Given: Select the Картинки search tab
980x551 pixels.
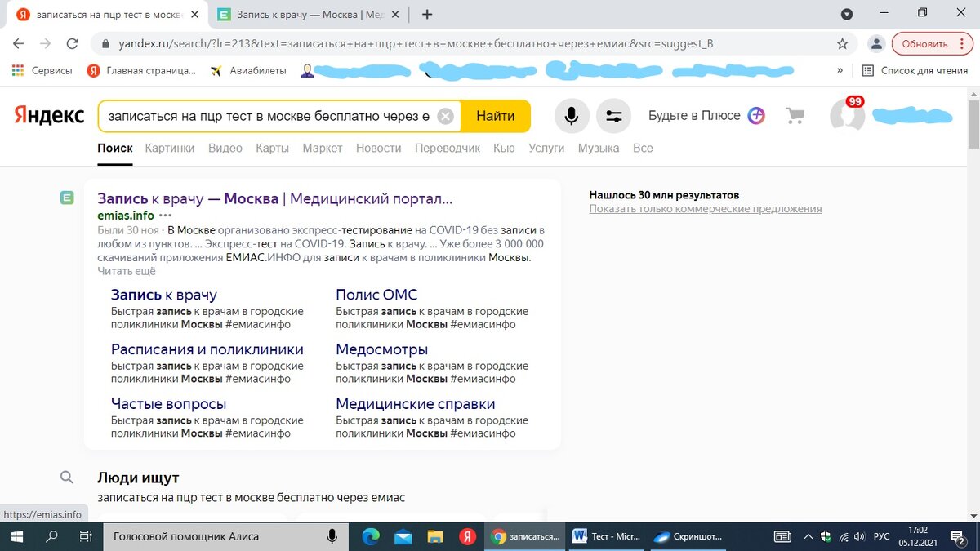Looking at the screenshot, I should (x=170, y=148).
